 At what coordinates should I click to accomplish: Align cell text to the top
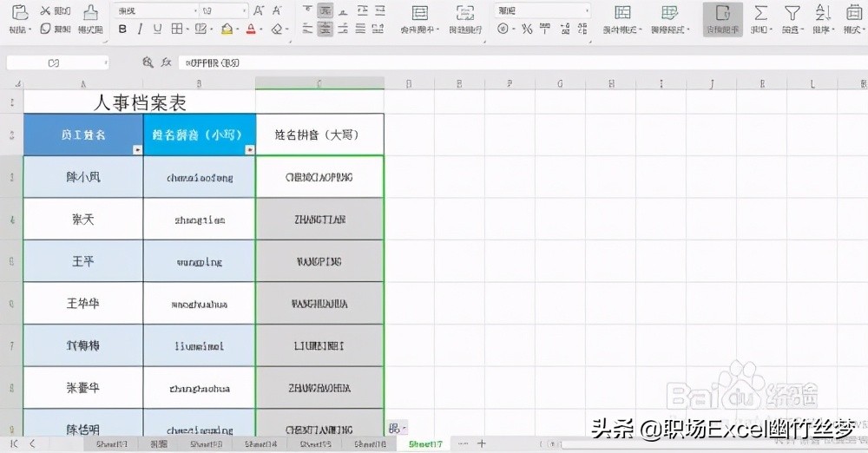coord(308,10)
